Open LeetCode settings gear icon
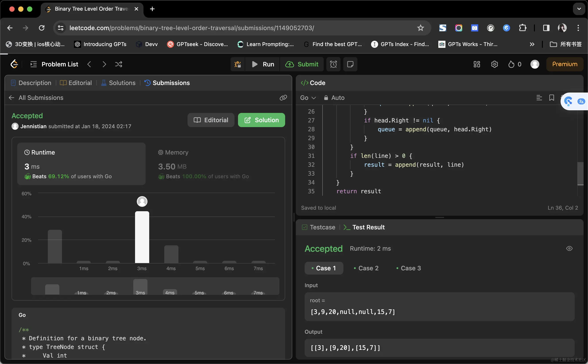The height and width of the screenshot is (364, 588). point(494,64)
